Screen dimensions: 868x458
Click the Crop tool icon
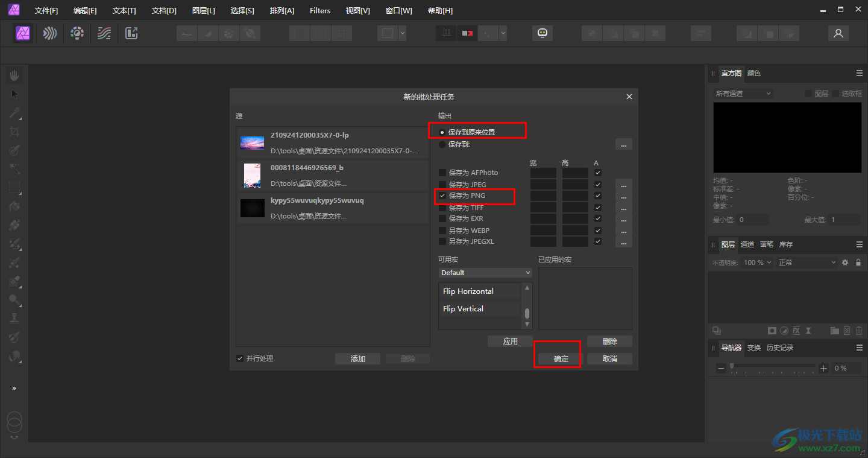click(14, 132)
